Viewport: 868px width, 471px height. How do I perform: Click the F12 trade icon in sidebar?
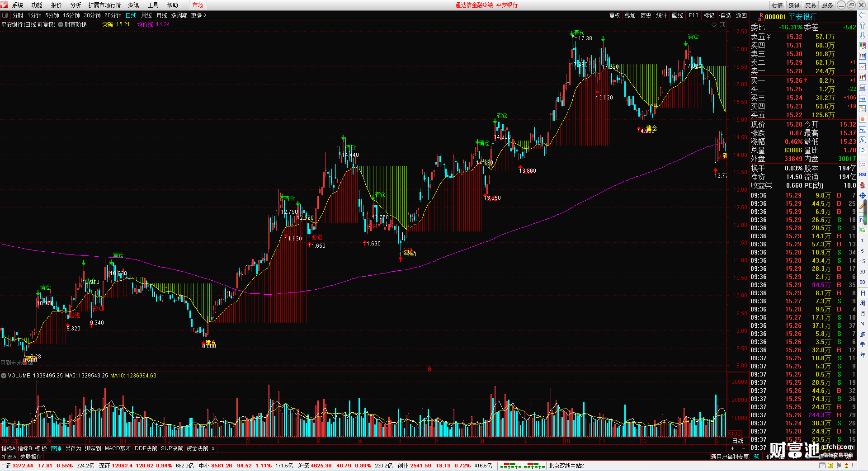click(x=863, y=130)
